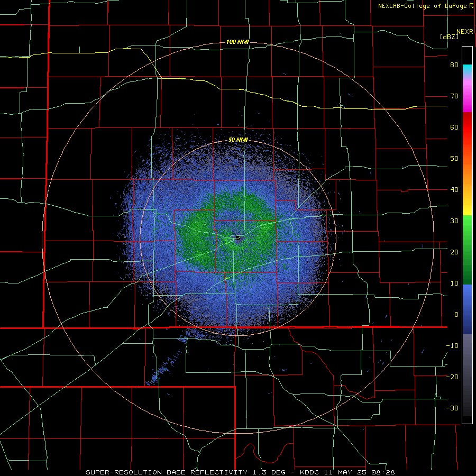
Task: Click the [dBZ] unit label
Action: 449,36
